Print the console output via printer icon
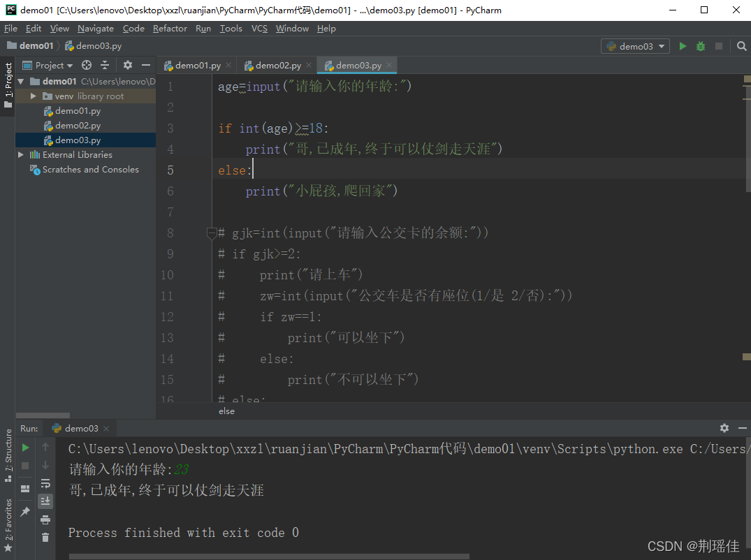The image size is (751, 560). pyautogui.click(x=45, y=520)
